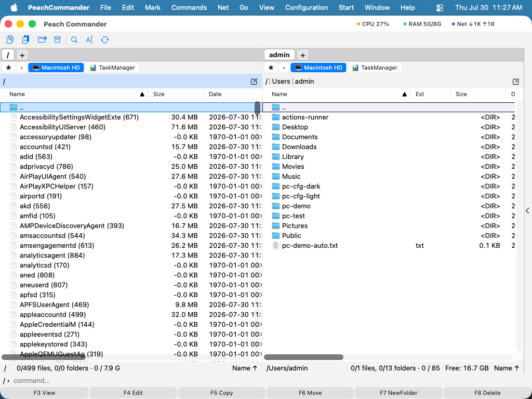The image size is (532, 399).
Task: Open the macOS Control Center icon
Action: point(440,7)
